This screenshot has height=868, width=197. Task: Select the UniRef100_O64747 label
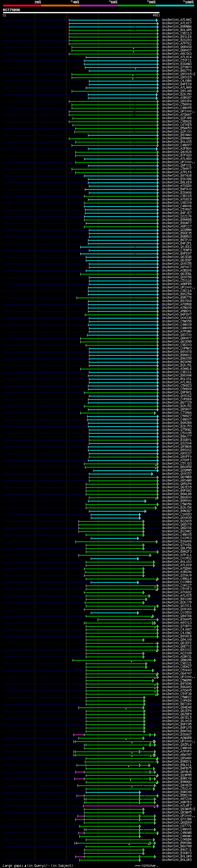177,674
